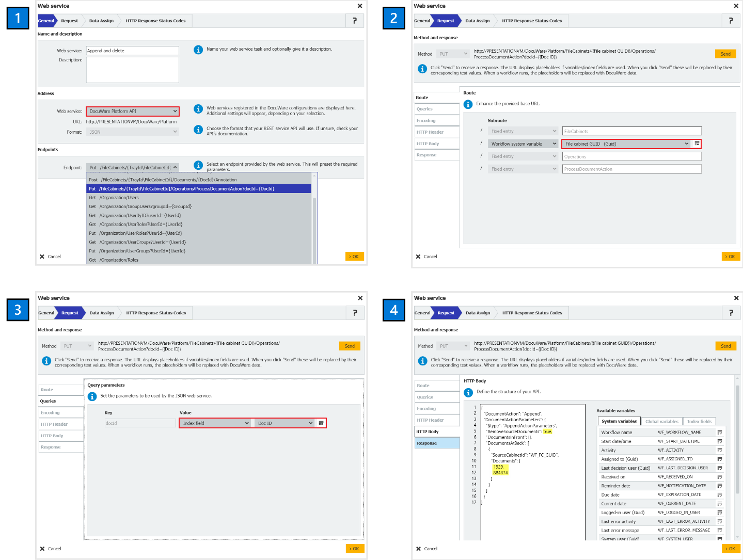This screenshot has width=743, height=560.
Task: Click info icon next to 'Enhance the provided base URL'
Action: pyautogui.click(x=468, y=104)
